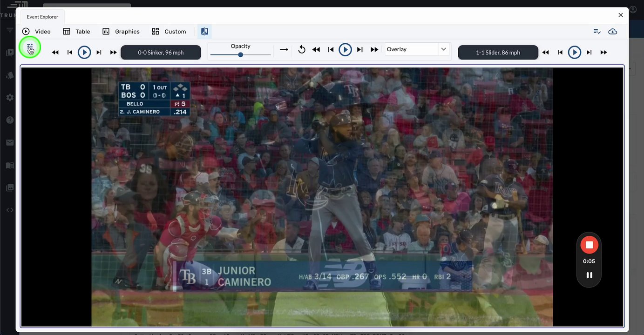Step back one frame in synced controls
This screenshot has height=335, width=644.
pos(331,49)
